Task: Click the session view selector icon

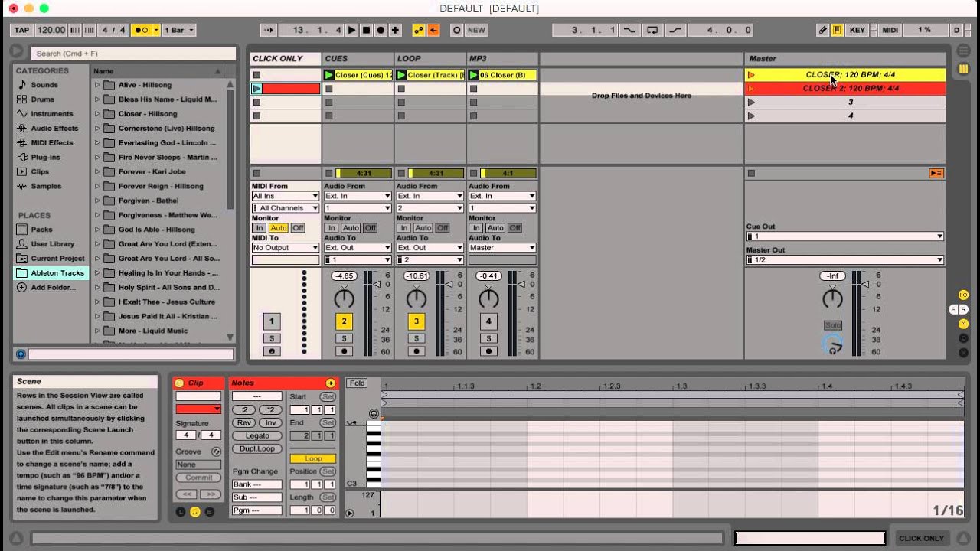Action: coord(963,69)
